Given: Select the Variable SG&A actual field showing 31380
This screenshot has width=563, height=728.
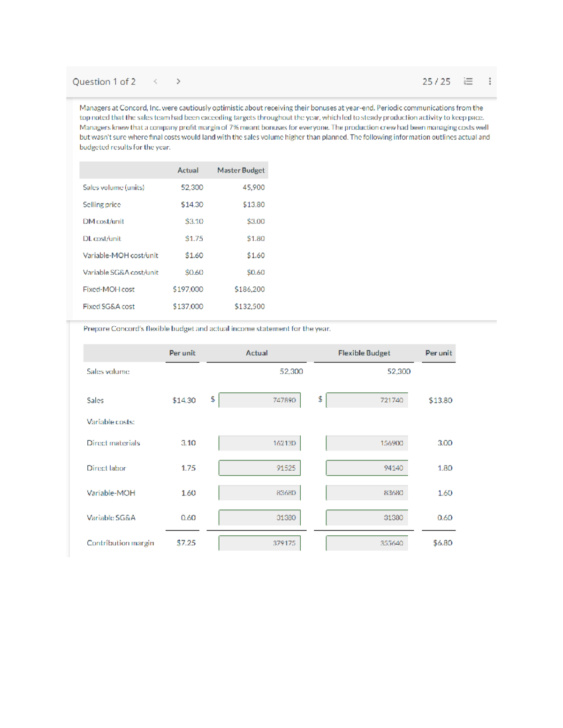Looking at the screenshot, I should coord(260,518).
